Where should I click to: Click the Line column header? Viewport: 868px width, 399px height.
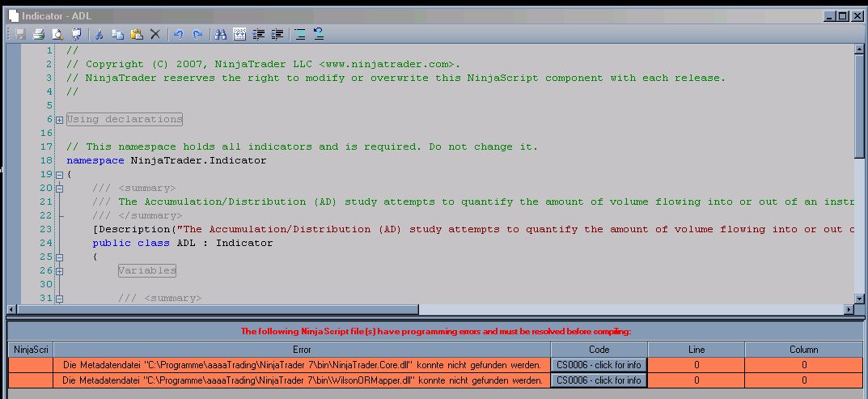(x=697, y=350)
